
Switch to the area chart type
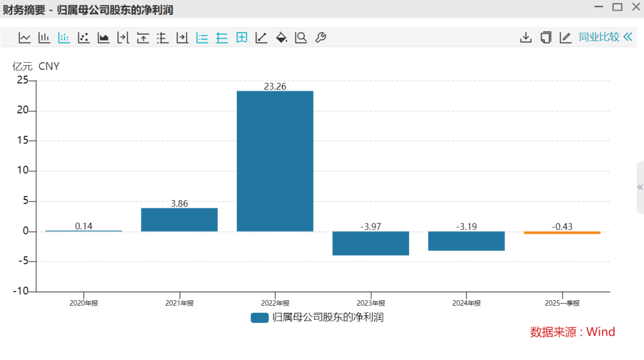(103, 38)
